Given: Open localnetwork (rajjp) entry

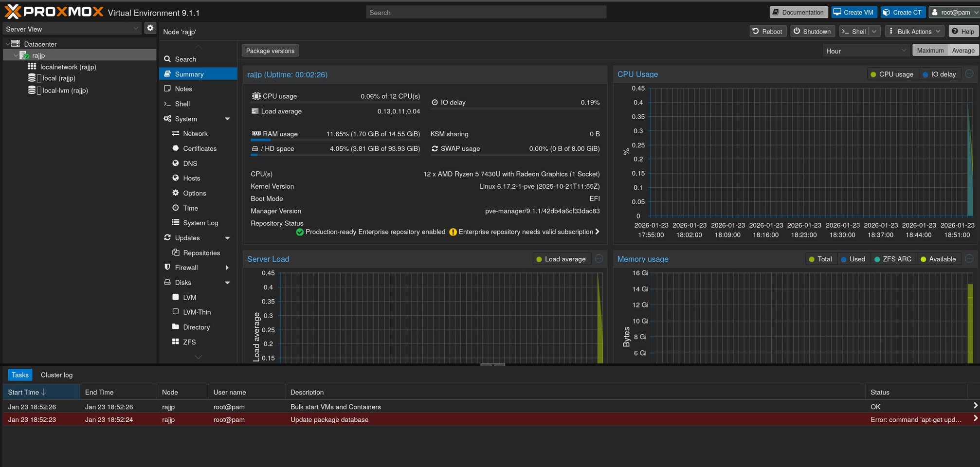Looking at the screenshot, I should click(68, 67).
